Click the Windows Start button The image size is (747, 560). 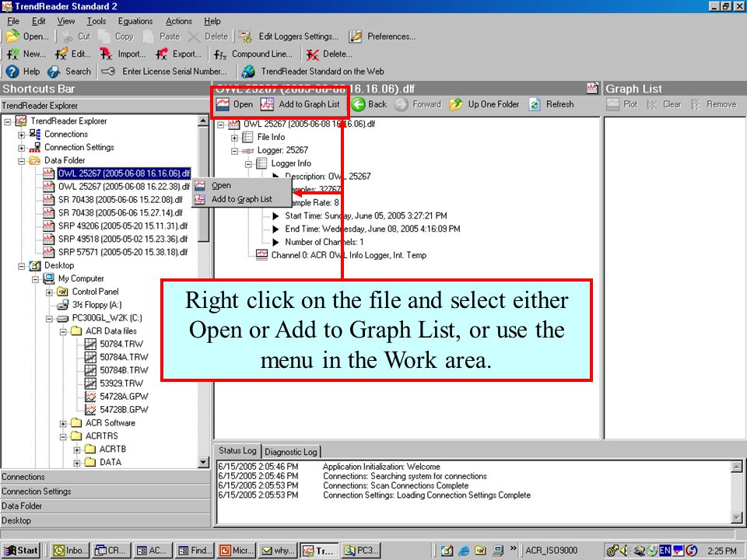click(21, 551)
